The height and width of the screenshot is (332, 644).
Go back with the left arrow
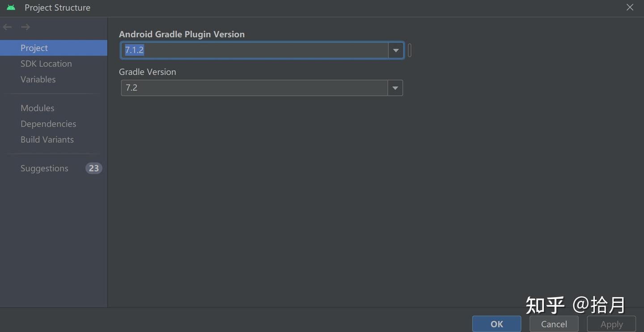[x=8, y=27]
